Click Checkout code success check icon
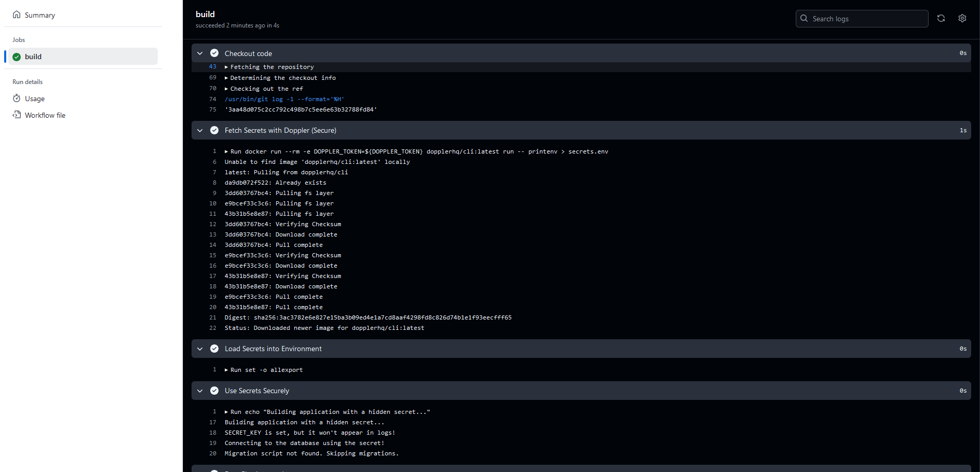 click(x=214, y=53)
